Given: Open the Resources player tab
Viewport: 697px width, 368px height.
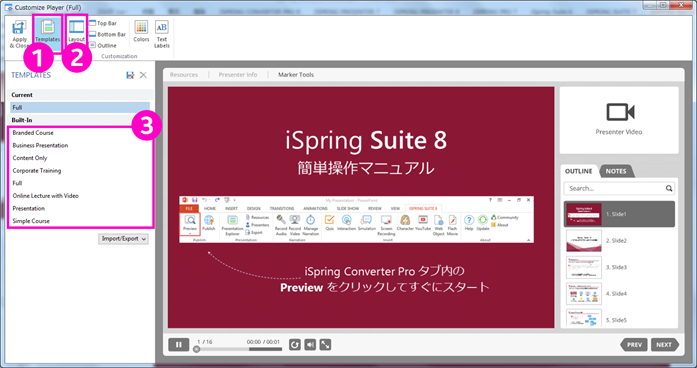Looking at the screenshot, I should (x=184, y=75).
